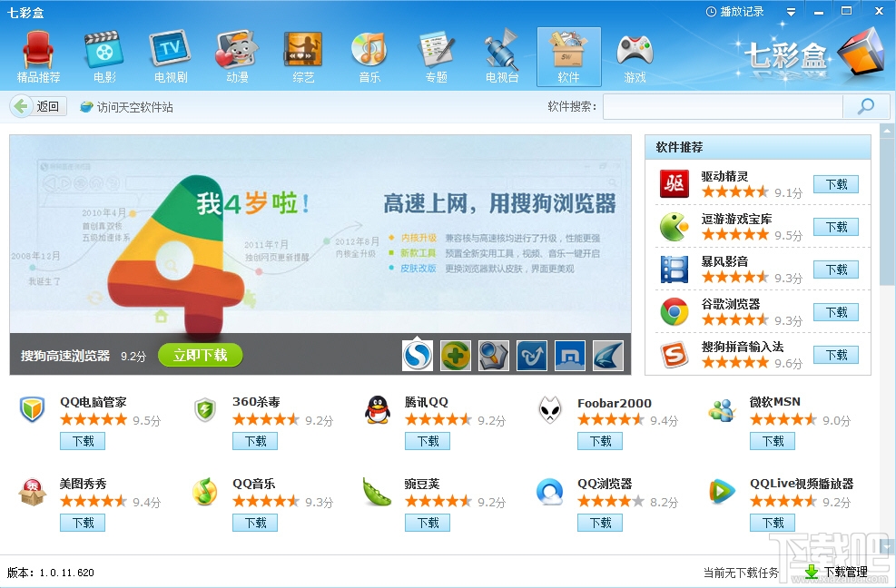This screenshot has width=896, height=588.
Task: Select the 综艺 tab
Action: [x=303, y=57]
